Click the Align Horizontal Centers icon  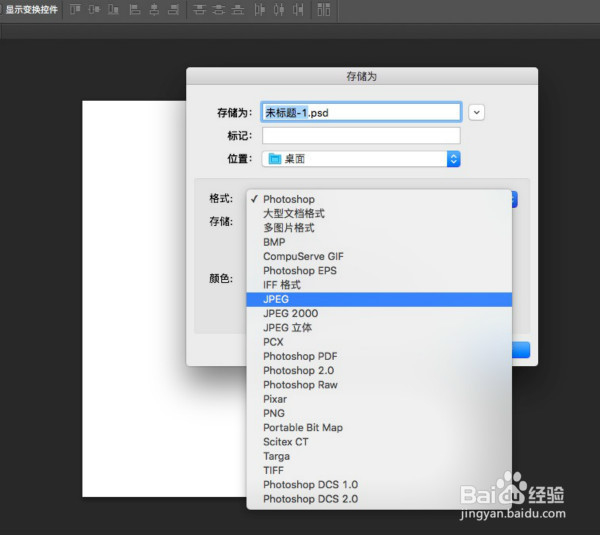(x=154, y=9)
